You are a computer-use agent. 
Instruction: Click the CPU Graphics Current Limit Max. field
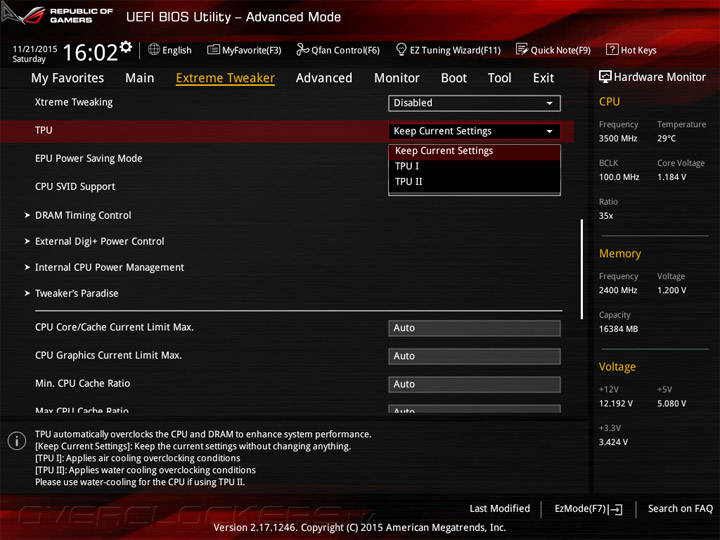(x=474, y=356)
